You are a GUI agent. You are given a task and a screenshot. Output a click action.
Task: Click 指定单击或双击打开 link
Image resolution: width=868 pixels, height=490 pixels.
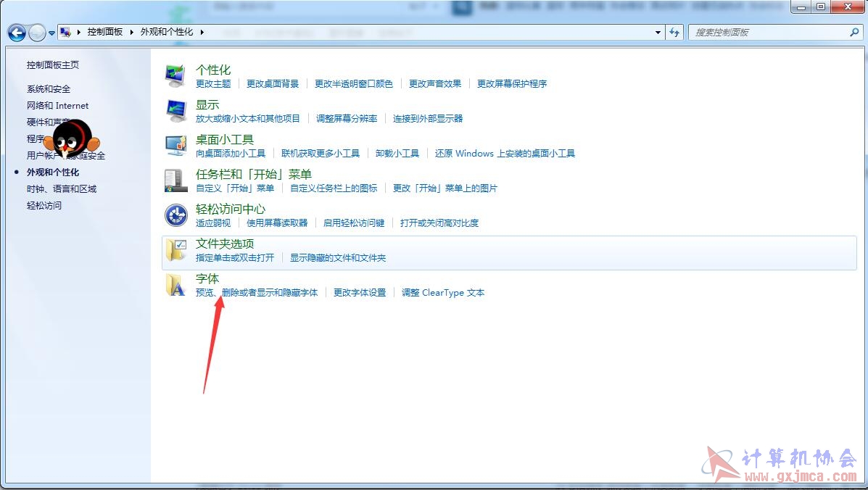click(235, 258)
